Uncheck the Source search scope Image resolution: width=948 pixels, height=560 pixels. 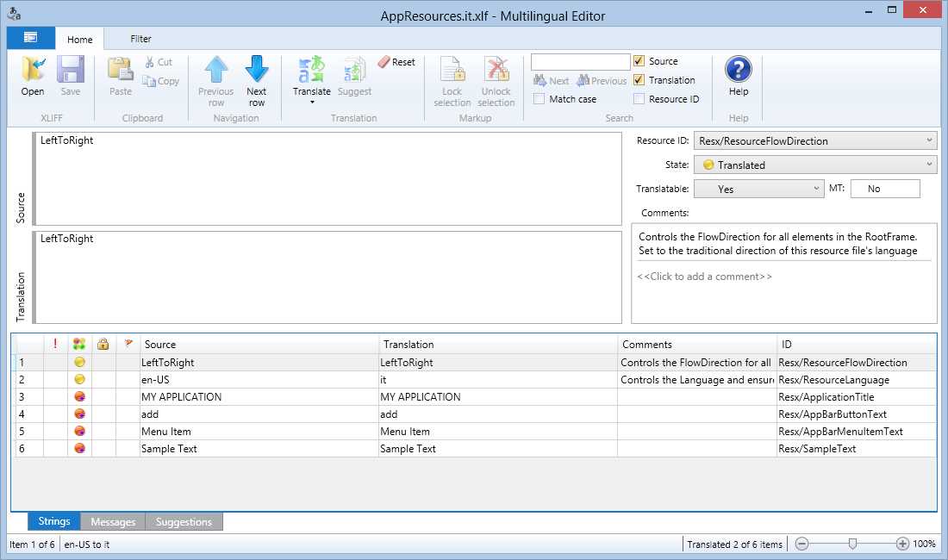[x=639, y=61]
